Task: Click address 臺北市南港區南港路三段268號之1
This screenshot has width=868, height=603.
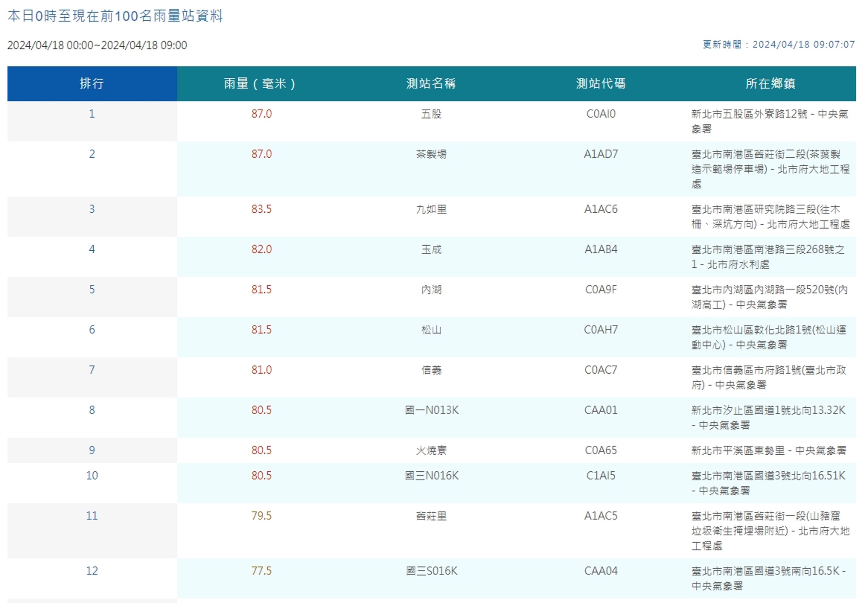Action: coord(768,257)
